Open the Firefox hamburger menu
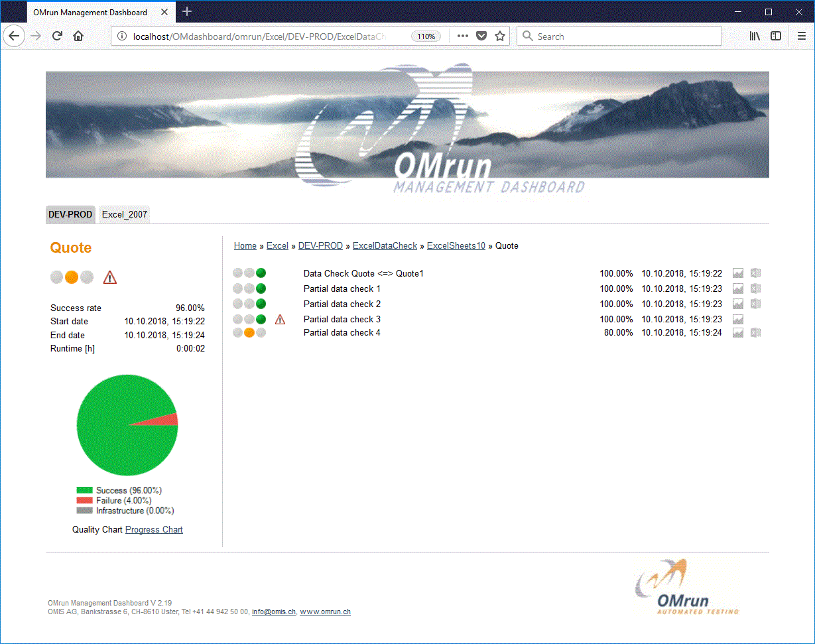 click(800, 36)
